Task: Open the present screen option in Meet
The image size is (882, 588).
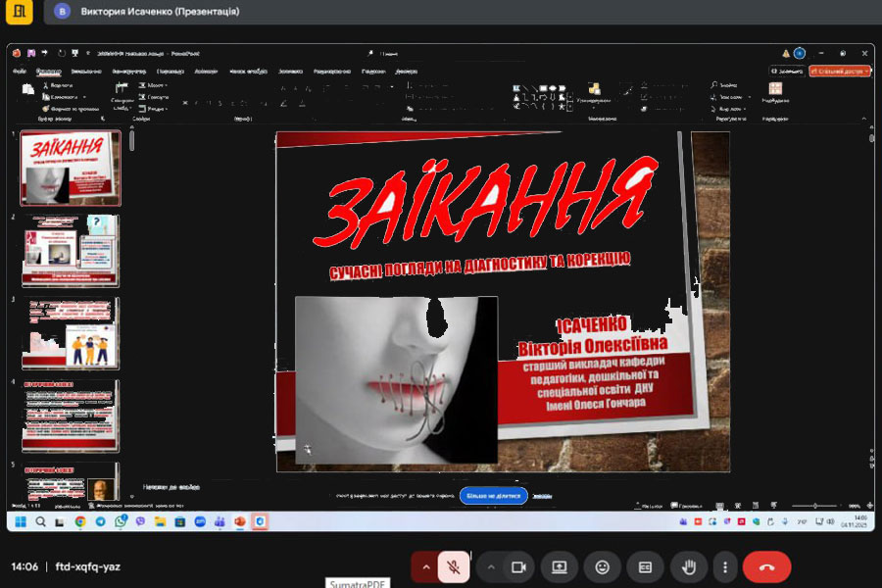Action: 560,566
